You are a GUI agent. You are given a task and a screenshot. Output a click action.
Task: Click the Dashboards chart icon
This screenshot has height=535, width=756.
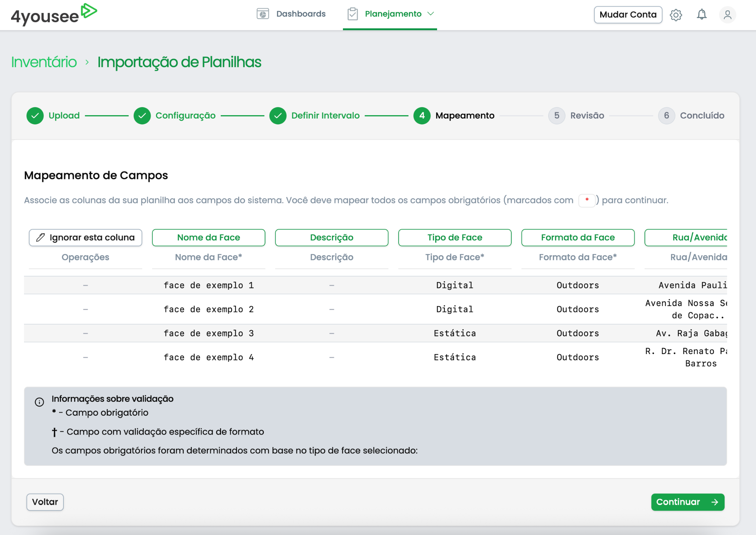262,14
